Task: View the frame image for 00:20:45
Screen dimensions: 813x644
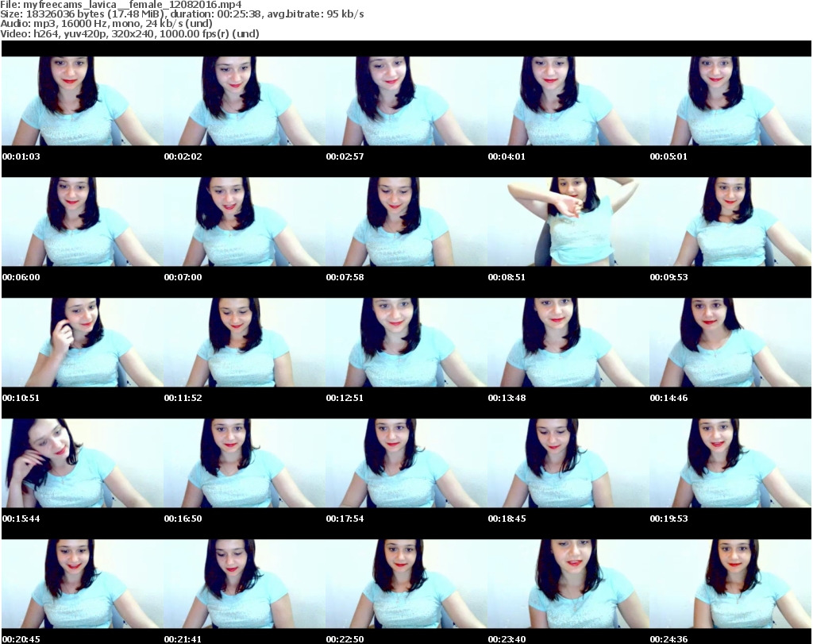Action: [83, 584]
